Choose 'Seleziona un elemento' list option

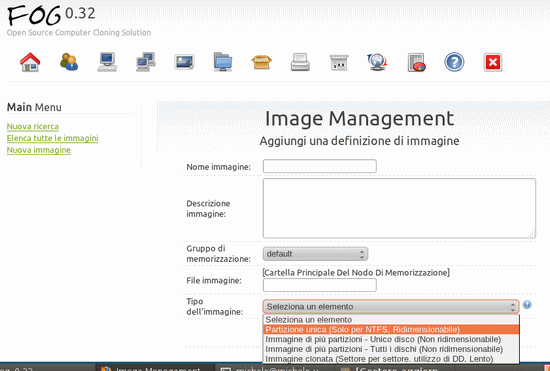click(391, 320)
